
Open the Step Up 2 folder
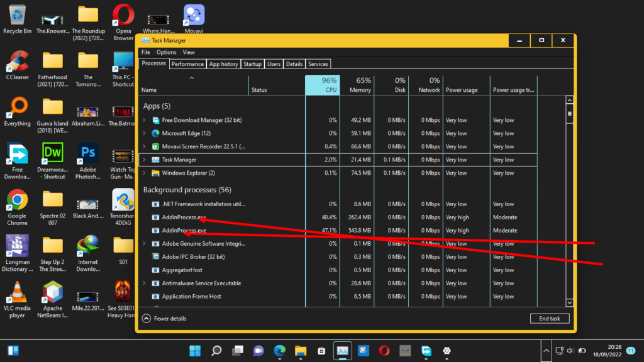coord(53,254)
